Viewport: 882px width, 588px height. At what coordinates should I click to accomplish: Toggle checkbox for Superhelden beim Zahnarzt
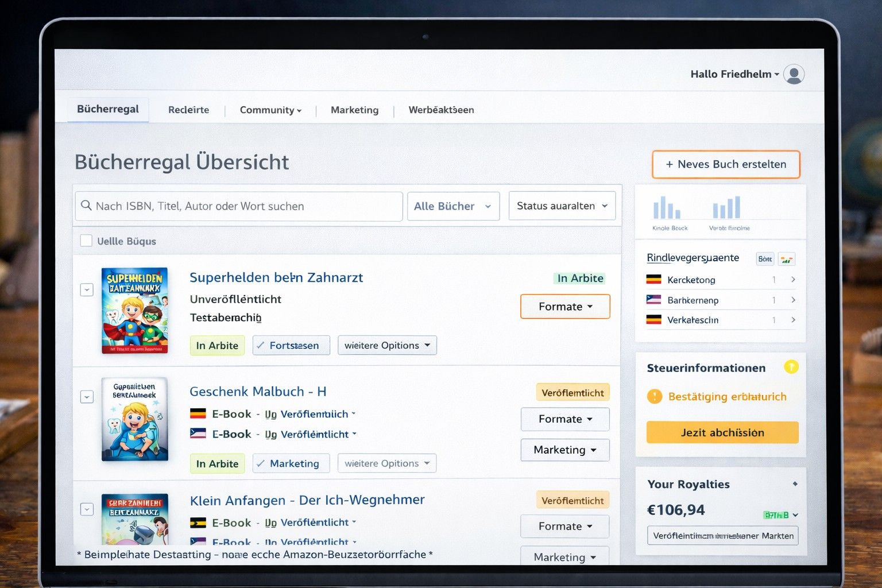87,290
